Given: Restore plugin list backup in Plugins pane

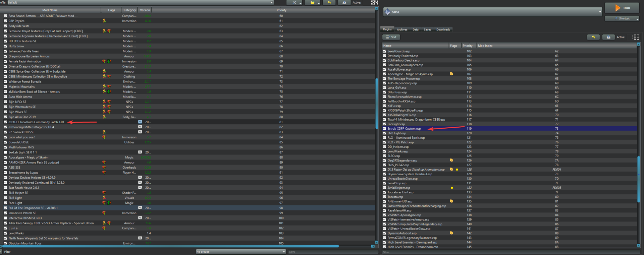Looking at the screenshot, I should point(593,37).
